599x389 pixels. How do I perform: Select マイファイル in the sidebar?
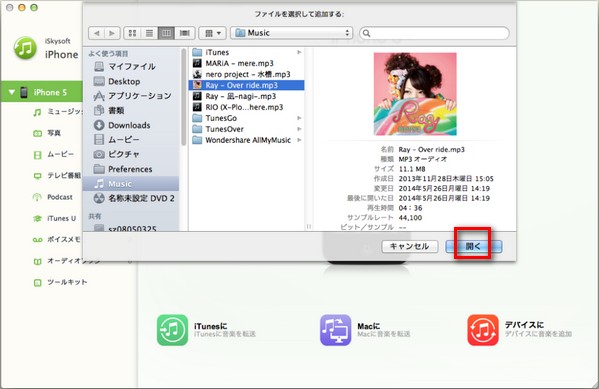(x=131, y=66)
